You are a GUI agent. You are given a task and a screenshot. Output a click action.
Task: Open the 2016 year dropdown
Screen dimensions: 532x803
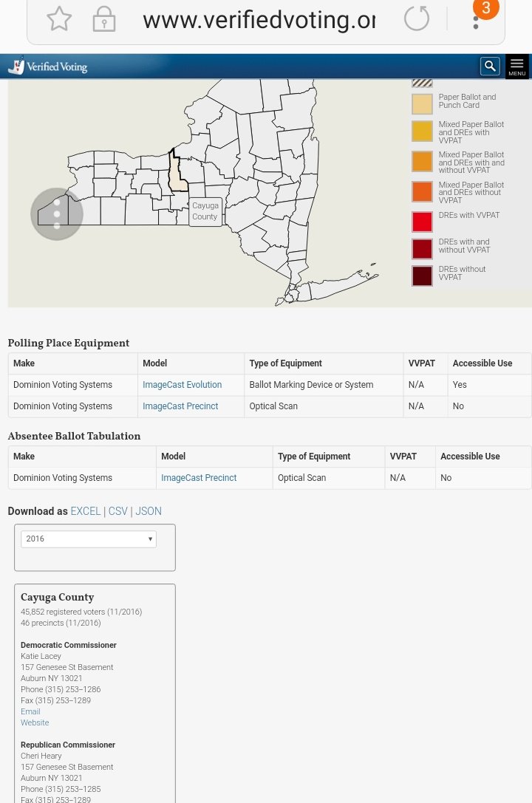tap(89, 539)
